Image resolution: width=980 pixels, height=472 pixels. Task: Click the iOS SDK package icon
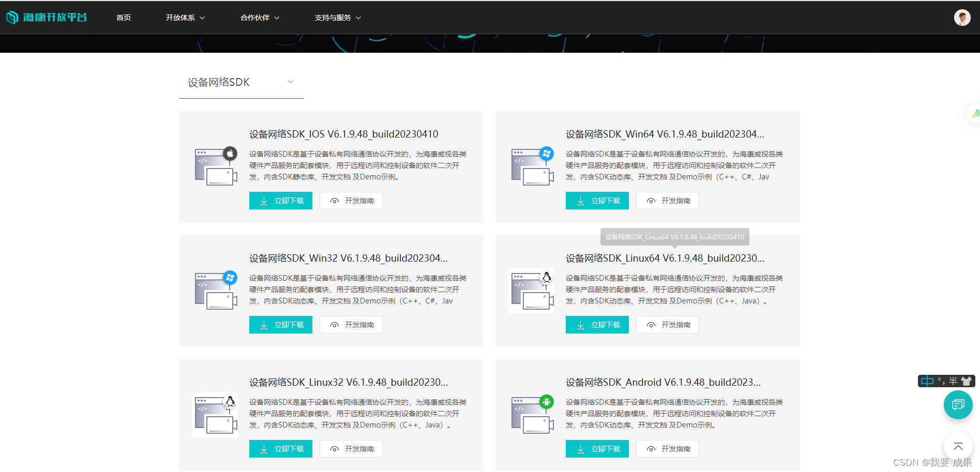[x=216, y=166]
